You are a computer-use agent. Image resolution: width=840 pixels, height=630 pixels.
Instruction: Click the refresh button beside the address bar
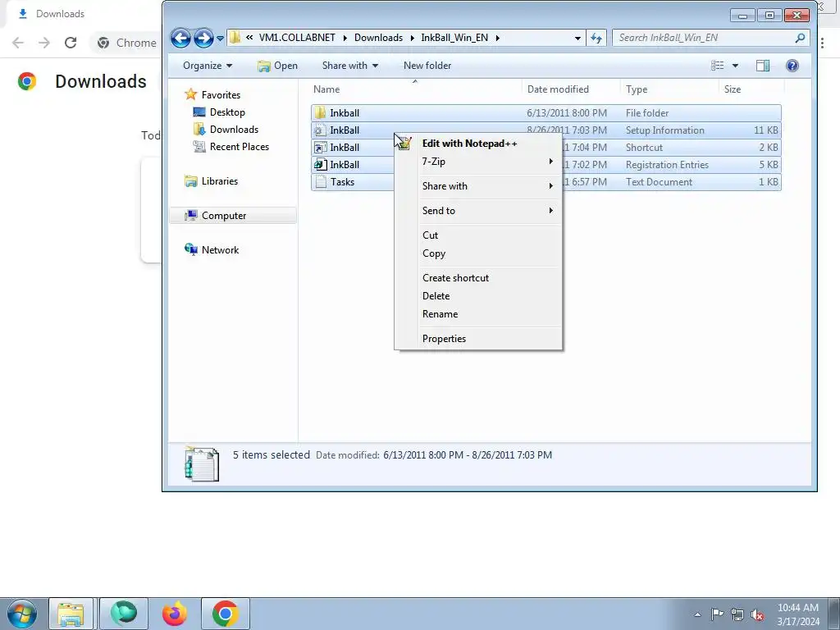(x=596, y=38)
